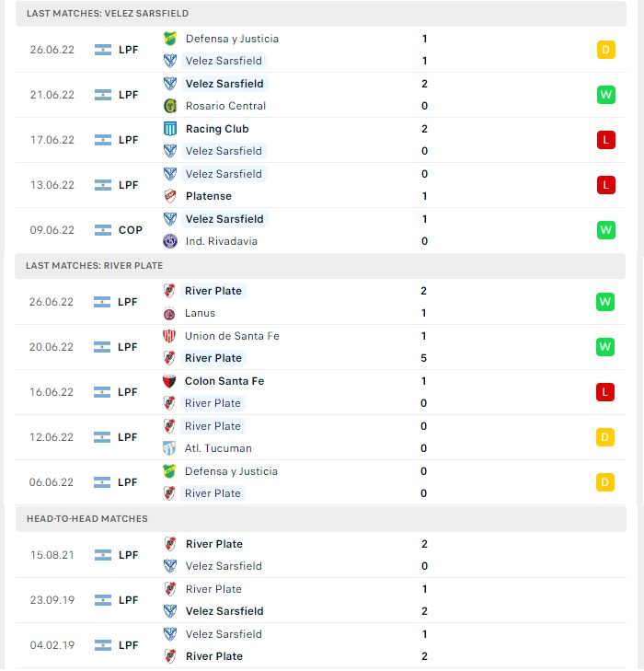The height and width of the screenshot is (671, 644).
Task: Open the Platense team name link
Action: pos(209,196)
